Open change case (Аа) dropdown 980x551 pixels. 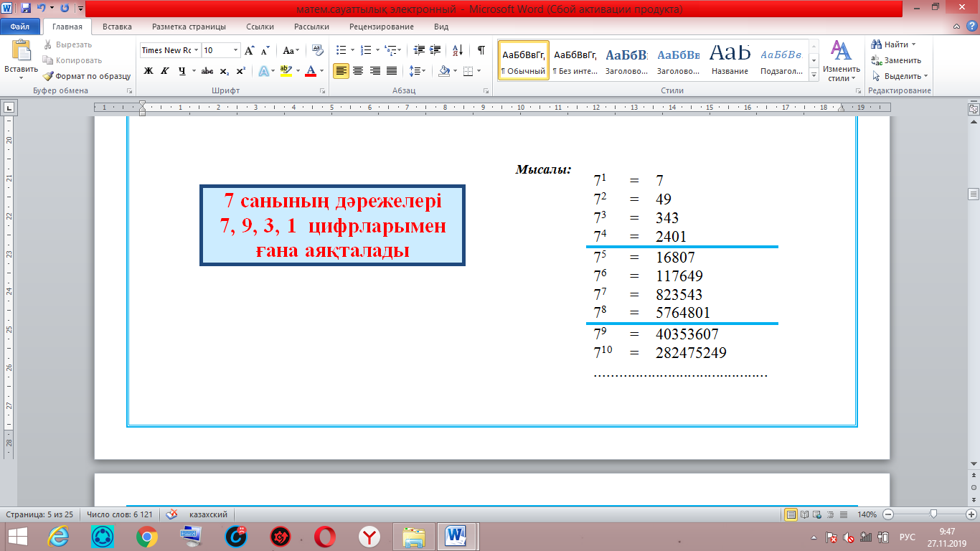point(291,50)
